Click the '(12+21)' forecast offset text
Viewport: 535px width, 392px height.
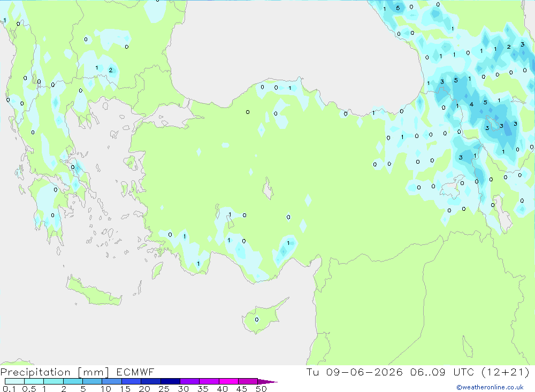point(506,372)
